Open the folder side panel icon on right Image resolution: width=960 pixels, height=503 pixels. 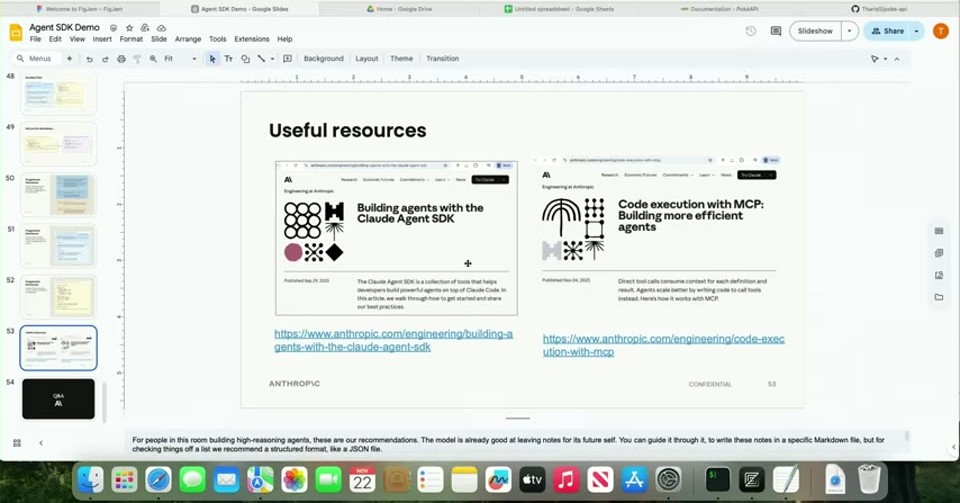939,297
